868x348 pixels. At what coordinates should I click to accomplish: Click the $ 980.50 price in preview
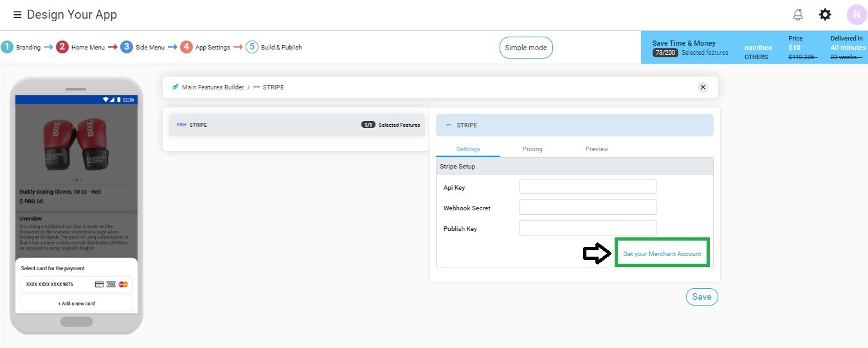point(32,201)
